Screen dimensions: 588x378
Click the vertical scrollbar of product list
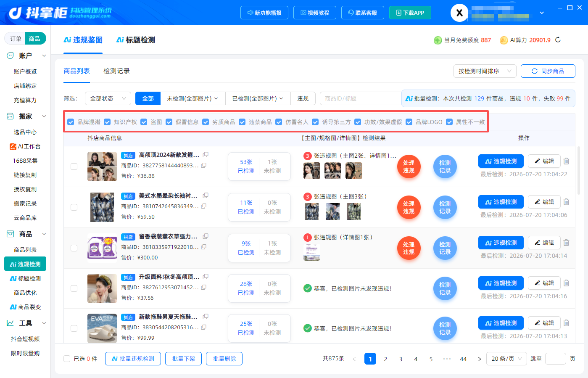point(579,170)
